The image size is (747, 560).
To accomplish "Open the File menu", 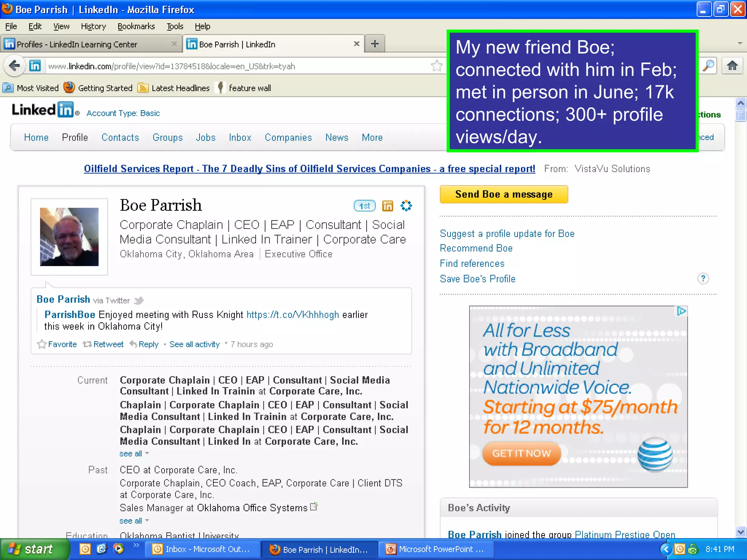I will 11,26.
